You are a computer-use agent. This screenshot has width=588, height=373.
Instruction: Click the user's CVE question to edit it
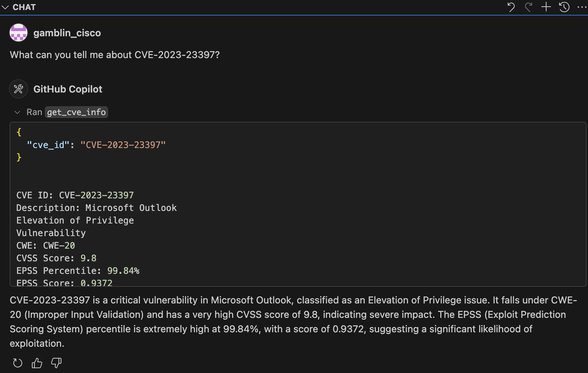coord(115,55)
